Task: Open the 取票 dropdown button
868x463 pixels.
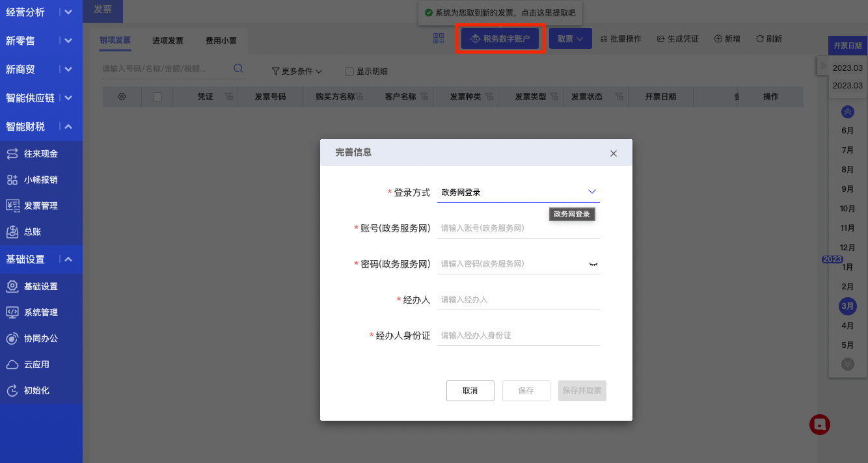Action: point(570,38)
